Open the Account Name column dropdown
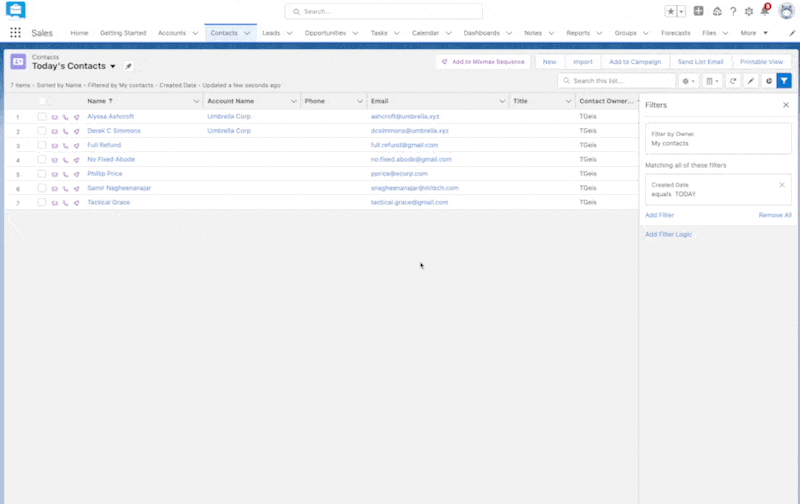The width and height of the screenshot is (800, 504). point(293,101)
